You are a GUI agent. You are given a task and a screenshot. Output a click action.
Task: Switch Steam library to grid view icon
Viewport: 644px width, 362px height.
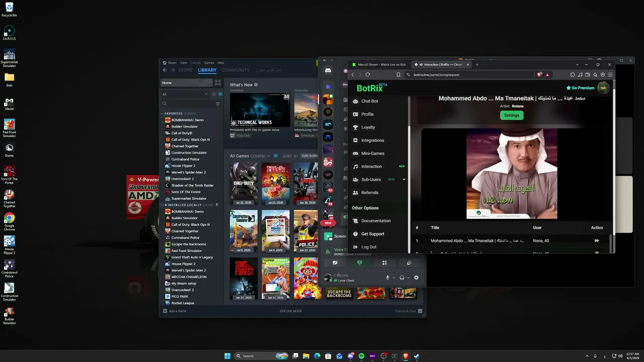[218, 82]
